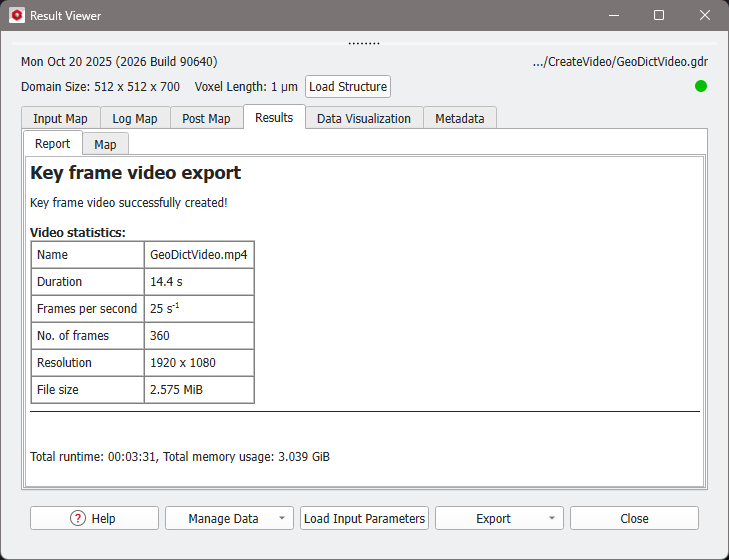Click the Video statistics heading

(78, 233)
